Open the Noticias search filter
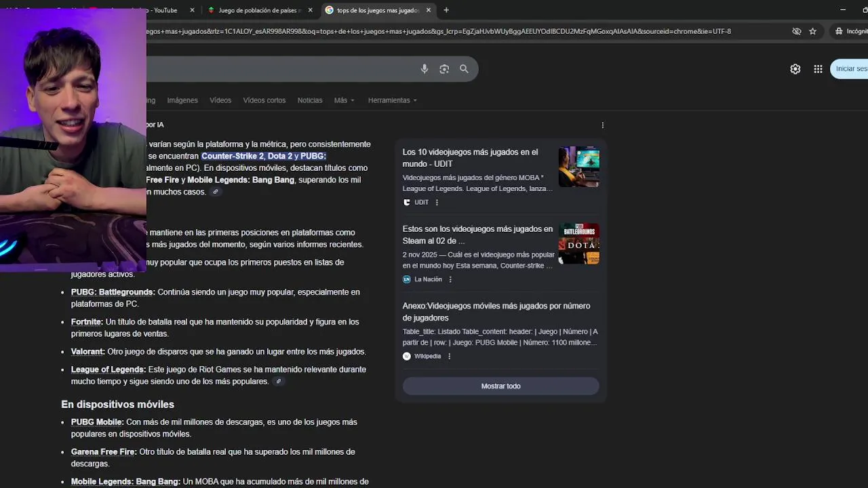868x488 pixels. click(310, 100)
